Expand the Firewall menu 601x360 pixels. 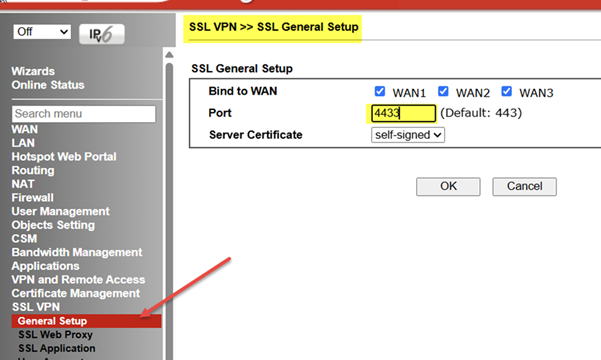[x=33, y=197]
